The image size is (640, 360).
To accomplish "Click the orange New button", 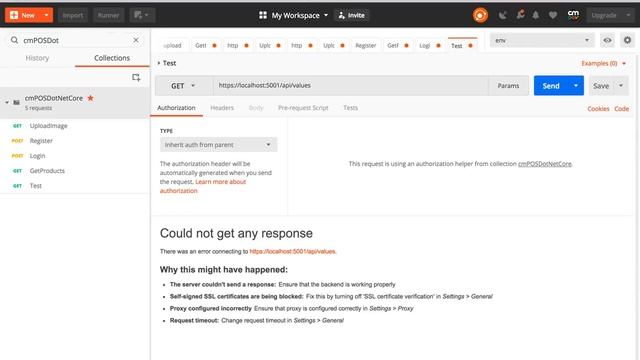I will click(23, 15).
